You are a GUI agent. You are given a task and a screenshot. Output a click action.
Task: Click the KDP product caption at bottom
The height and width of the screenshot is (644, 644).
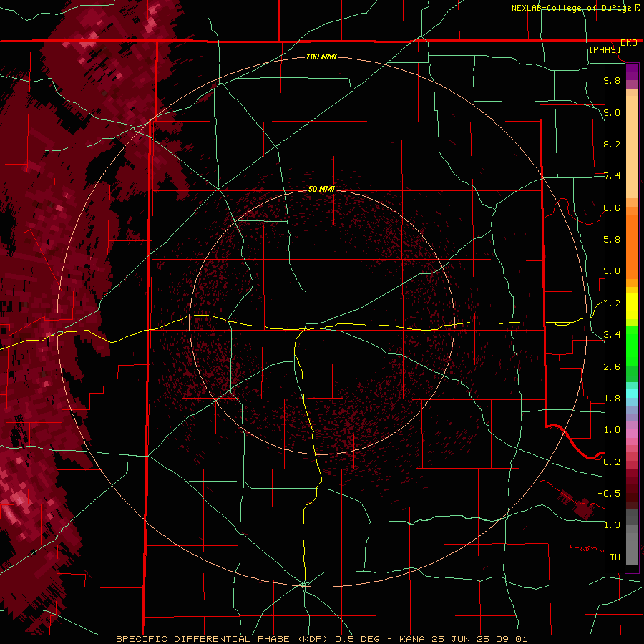coord(321,639)
